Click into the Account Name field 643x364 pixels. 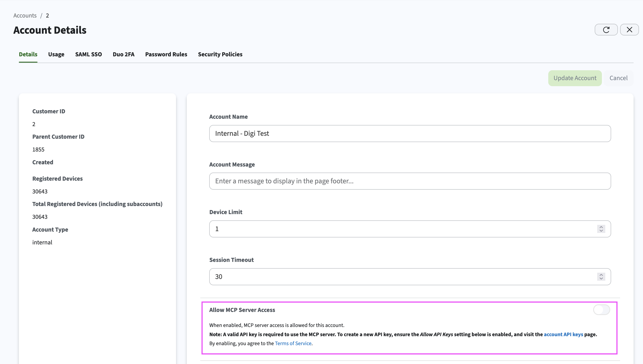pos(410,134)
